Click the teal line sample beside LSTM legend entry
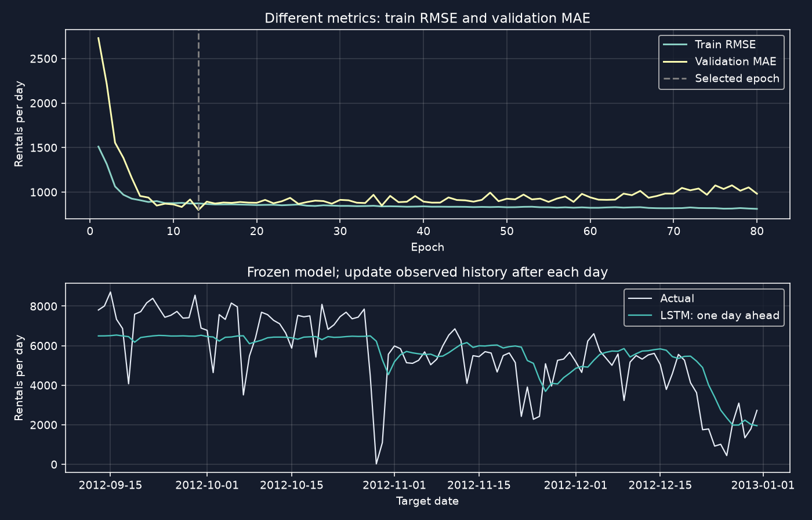The width and height of the screenshot is (812, 520). [x=640, y=316]
